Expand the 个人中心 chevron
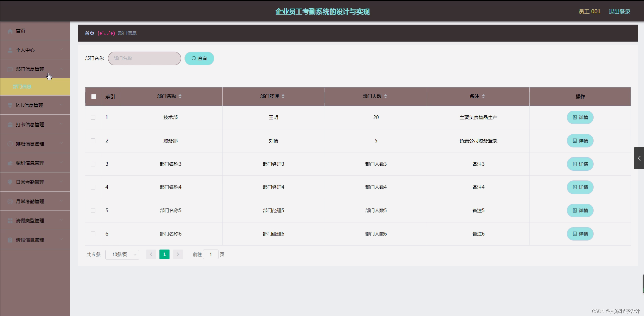 point(62,50)
